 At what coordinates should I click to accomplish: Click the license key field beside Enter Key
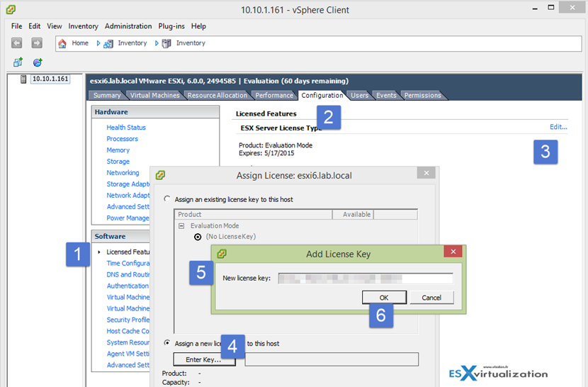pos(332,359)
